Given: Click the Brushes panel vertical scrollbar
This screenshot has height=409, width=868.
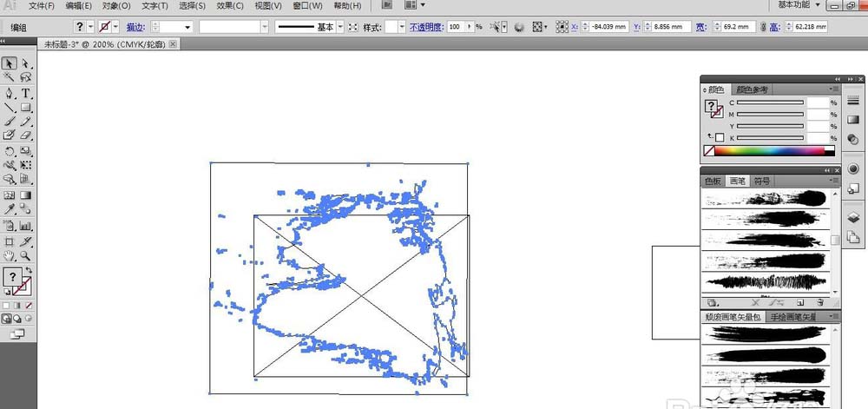Looking at the screenshot, I should [x=835, y=241].
